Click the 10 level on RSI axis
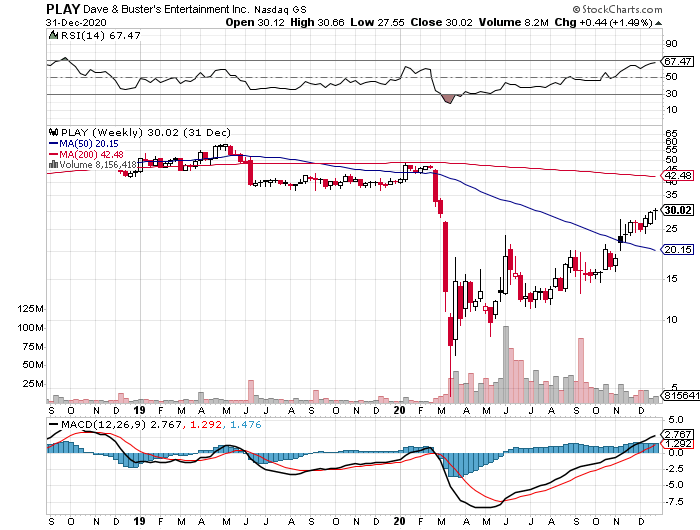The width and height of the screenshot is (700, 530). pos(671,110)
